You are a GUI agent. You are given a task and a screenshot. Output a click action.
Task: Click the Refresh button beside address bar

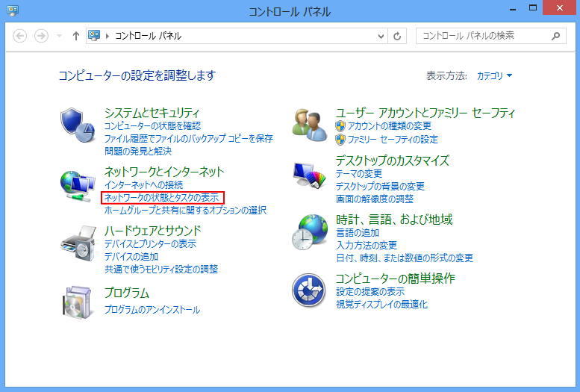[397, 36]
